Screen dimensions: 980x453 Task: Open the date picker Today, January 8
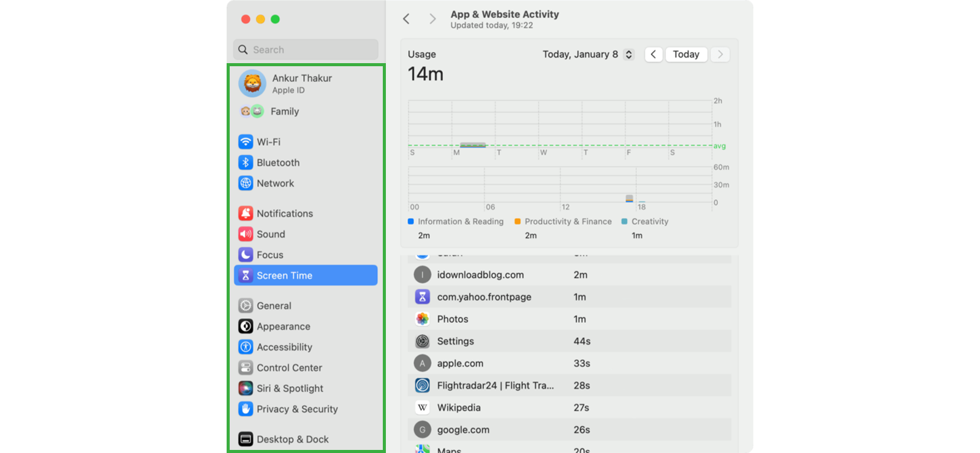point(587,55)
